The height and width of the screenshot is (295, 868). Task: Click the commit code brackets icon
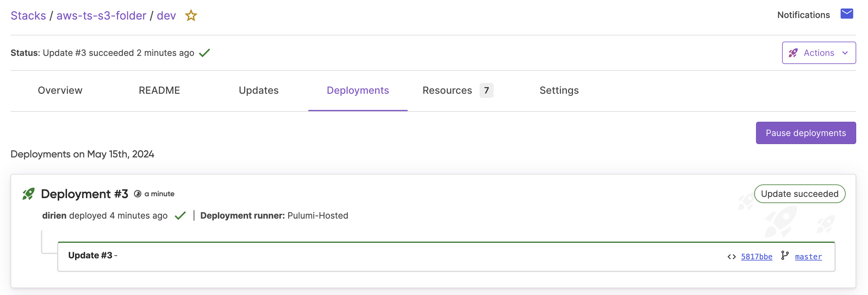pos(732,256)
